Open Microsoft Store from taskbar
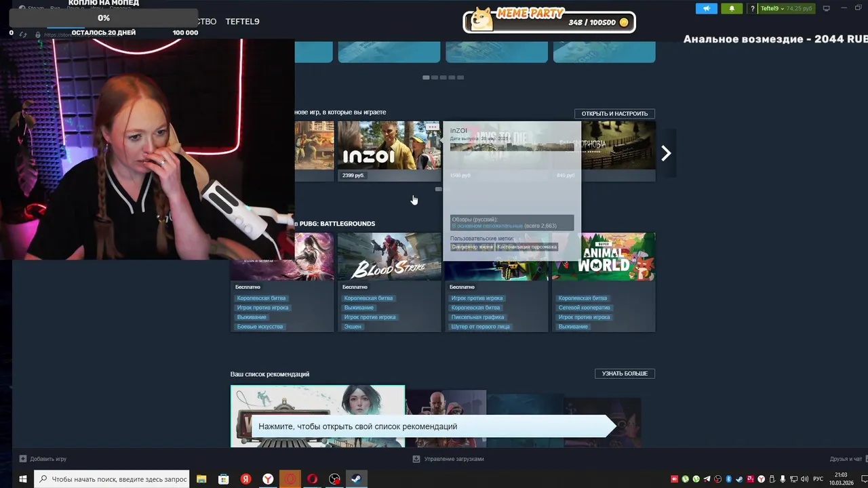This screenshot has width=868, height=488. click(x=224, y=479)
